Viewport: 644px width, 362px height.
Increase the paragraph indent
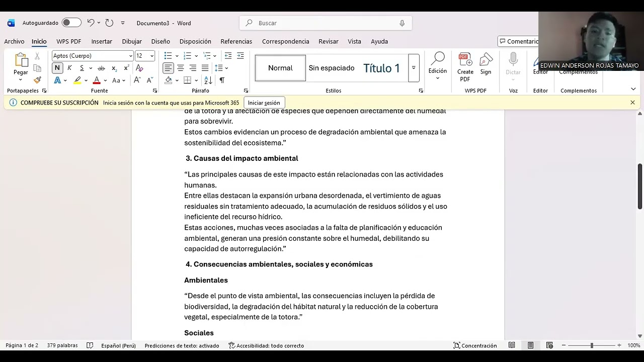click(240, 56)
